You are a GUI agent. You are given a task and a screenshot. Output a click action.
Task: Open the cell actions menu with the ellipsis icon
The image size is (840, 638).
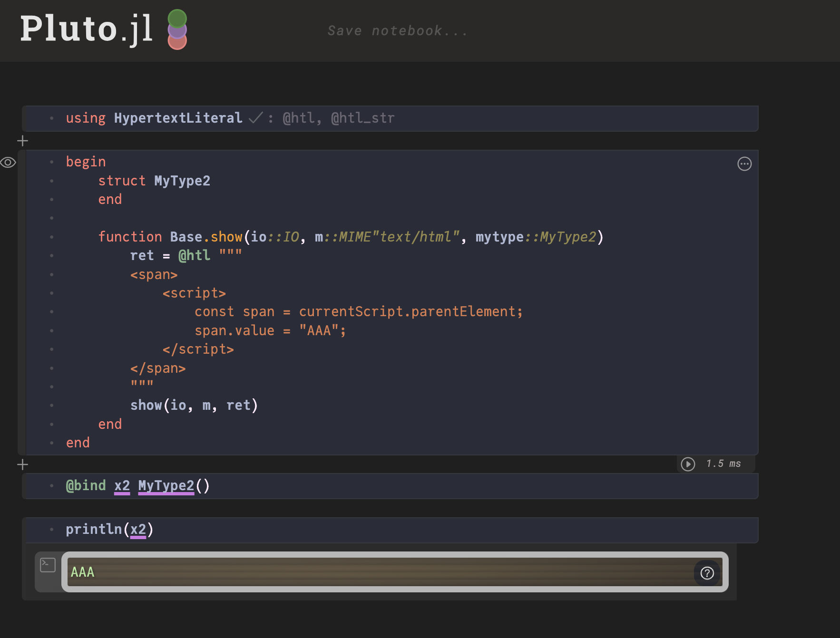(x=744, y=164)
